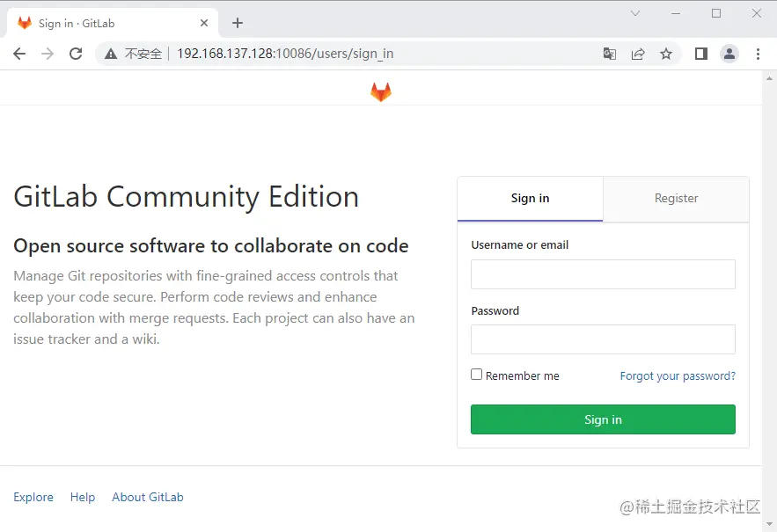This screenshot has width=777, height=532.
Task: Click the '不安全' security label
Action: click(x=143, y=54)
